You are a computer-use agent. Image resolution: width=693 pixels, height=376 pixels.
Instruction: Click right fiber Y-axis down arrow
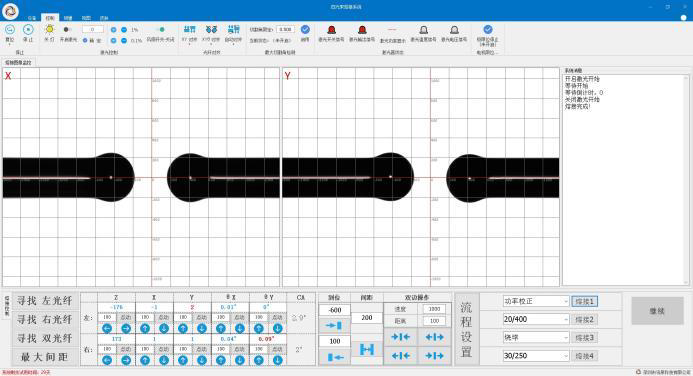tap(202, 360)
